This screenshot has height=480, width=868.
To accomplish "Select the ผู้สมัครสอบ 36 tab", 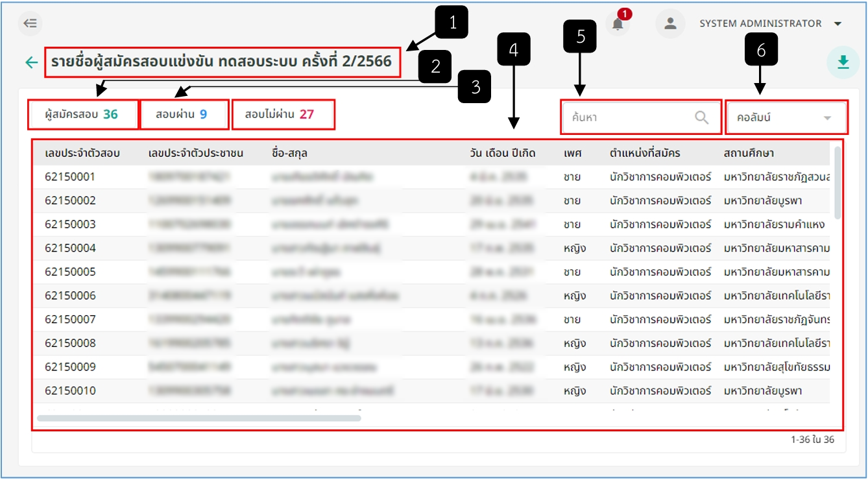I will click(x=82, y=115).
